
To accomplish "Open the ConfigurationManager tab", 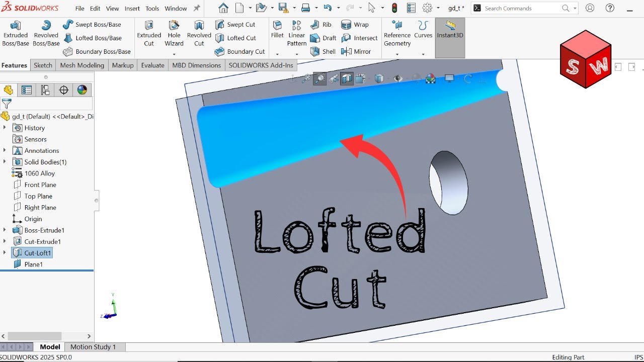I will click(45, 90).
